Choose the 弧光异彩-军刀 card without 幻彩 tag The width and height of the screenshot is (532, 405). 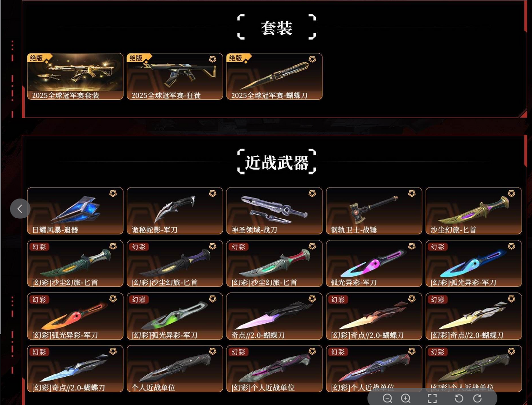(374, 263)
